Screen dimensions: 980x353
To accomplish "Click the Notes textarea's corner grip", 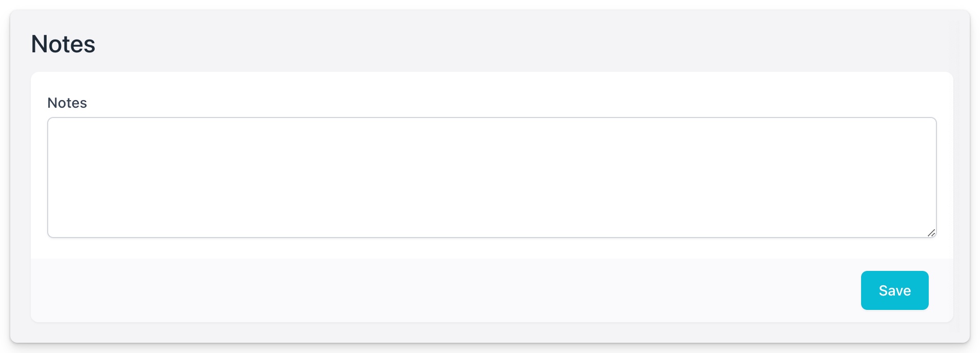I will coord(931,233).
